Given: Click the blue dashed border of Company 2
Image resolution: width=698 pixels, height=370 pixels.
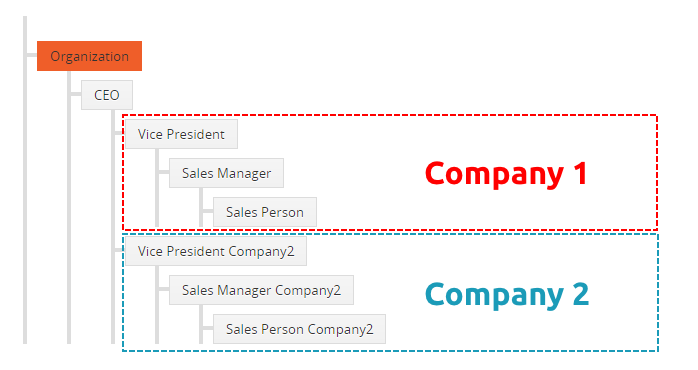Looking at the screenshot, I should (390, 351).
